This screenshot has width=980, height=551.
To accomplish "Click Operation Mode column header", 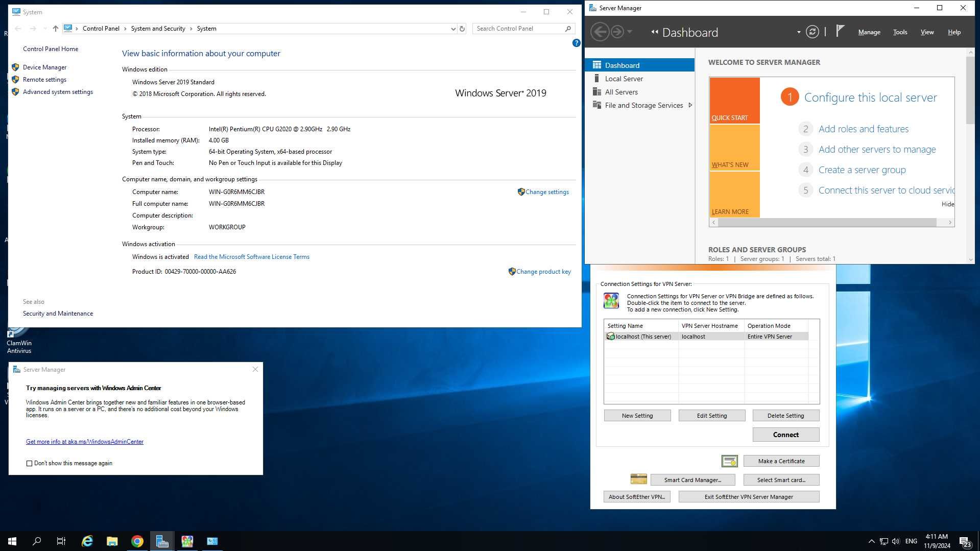I will coord(776,326).
